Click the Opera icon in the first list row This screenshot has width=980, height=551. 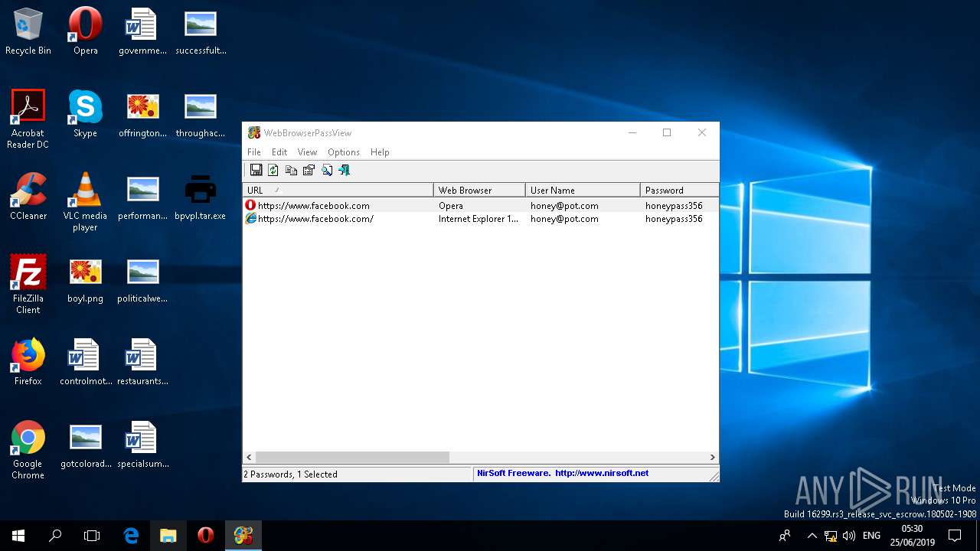(250, 205)
